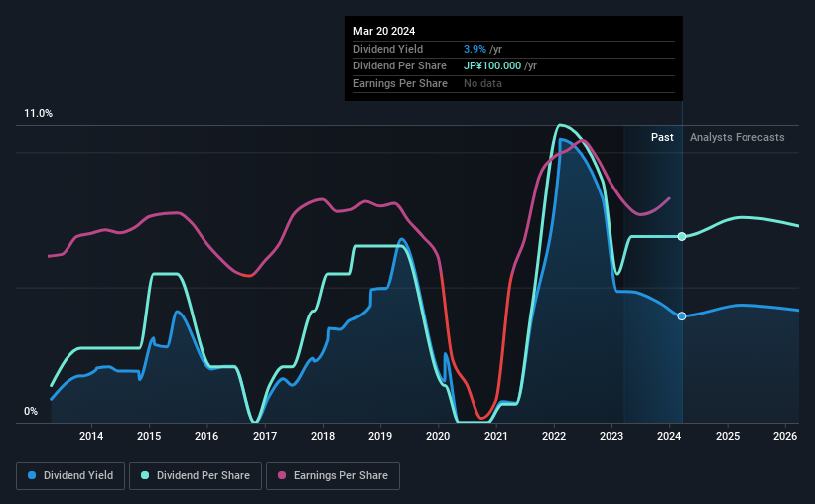Click the 2019 x-axis label
The width and height of the screenshot is (815, 504).
tap(380, 436)
